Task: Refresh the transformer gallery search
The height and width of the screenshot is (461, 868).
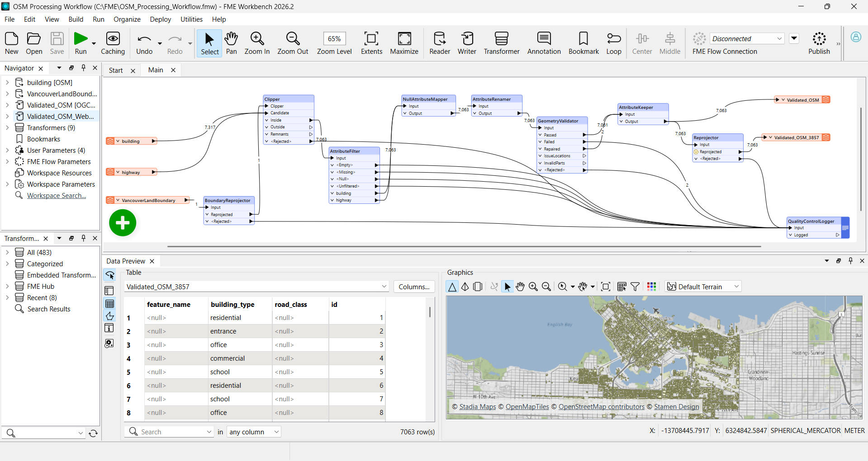Action: (x=93, y=433)
